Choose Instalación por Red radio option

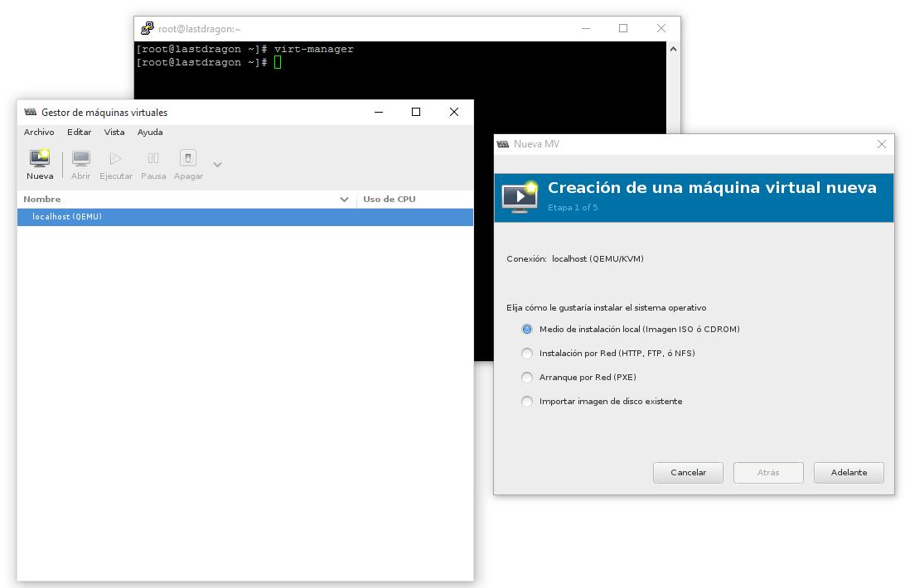[527, 354]
